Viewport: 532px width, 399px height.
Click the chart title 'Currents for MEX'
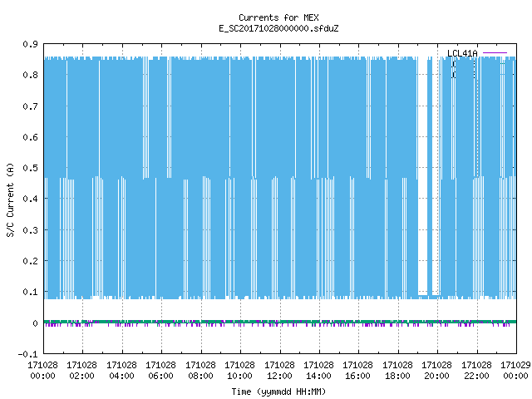coord(278,17)
